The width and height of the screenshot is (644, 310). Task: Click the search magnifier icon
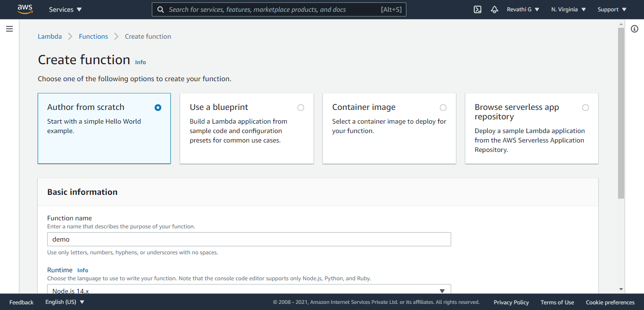(x=161, y=9)
